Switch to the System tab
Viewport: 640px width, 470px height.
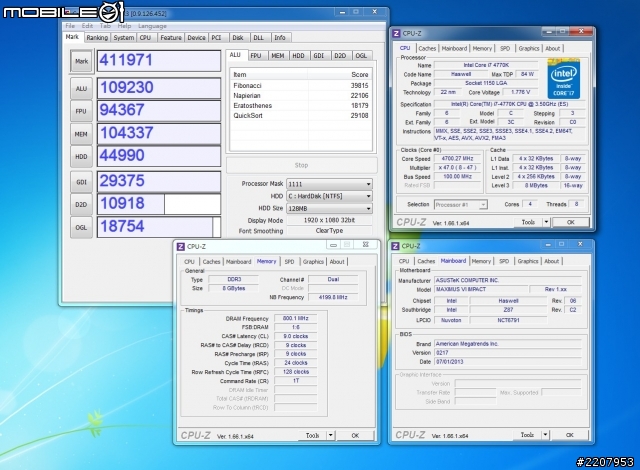pos(124,38)
